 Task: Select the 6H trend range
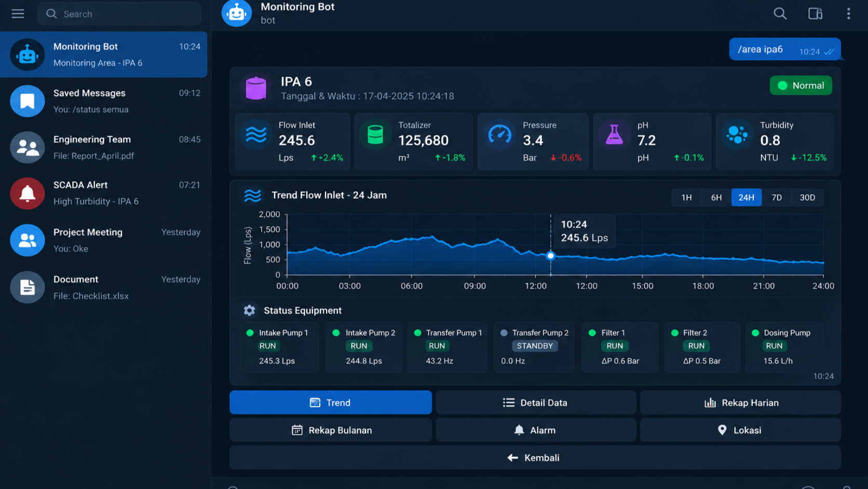point(716,197)
